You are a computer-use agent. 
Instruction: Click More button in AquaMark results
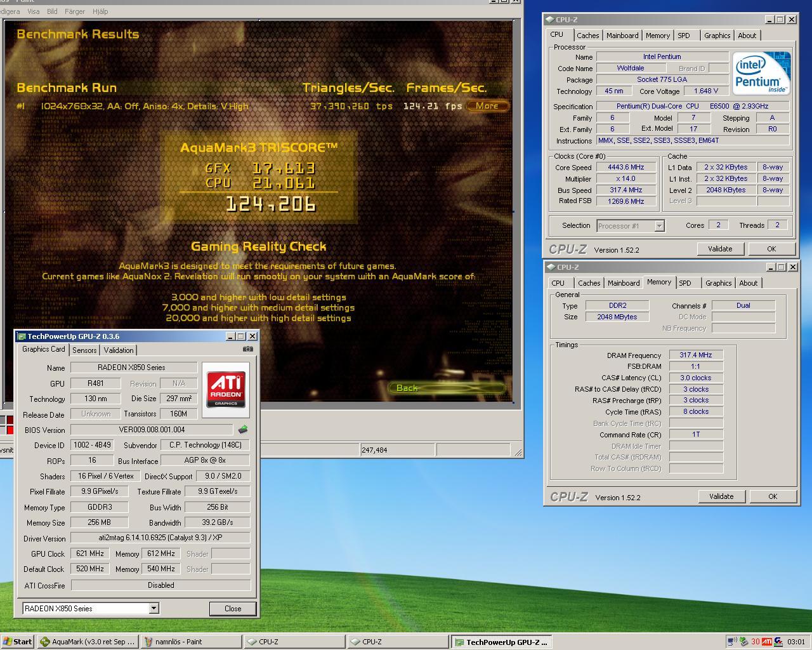coord(487,106)
